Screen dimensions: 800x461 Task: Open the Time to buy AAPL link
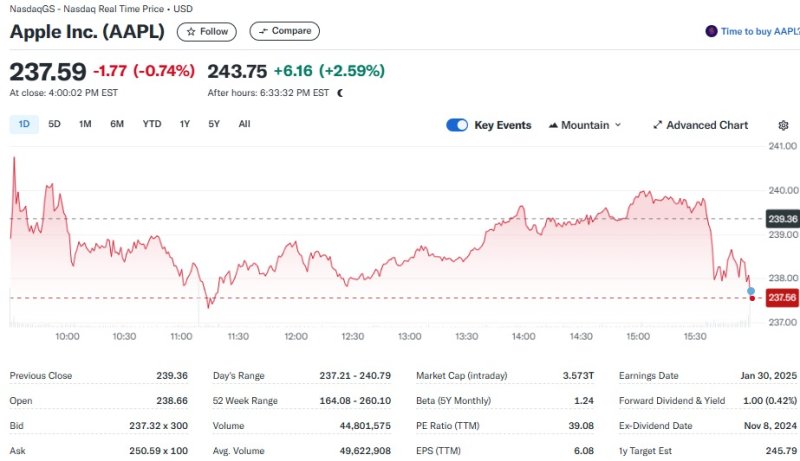(759, 31)
